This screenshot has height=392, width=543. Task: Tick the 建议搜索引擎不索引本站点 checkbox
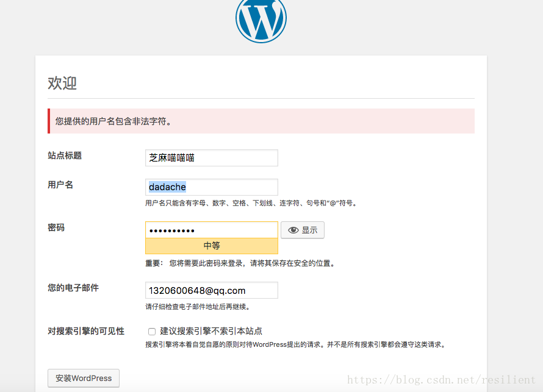pos(152,332)
